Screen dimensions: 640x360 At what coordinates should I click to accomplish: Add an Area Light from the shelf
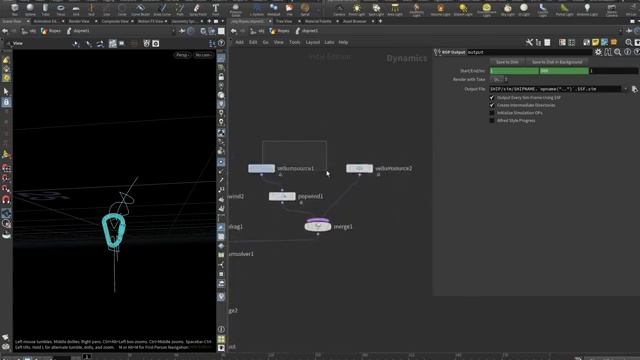tap(395, 9)
